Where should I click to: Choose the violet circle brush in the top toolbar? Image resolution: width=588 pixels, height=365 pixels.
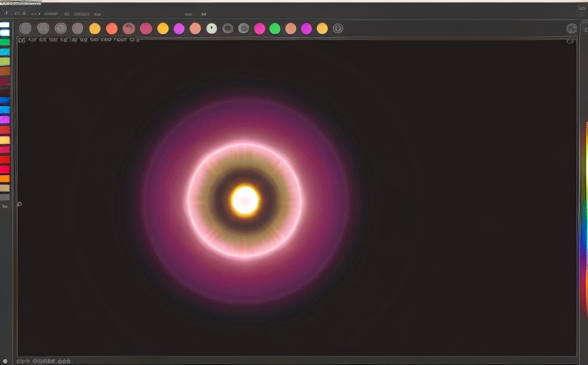point(179,29)
